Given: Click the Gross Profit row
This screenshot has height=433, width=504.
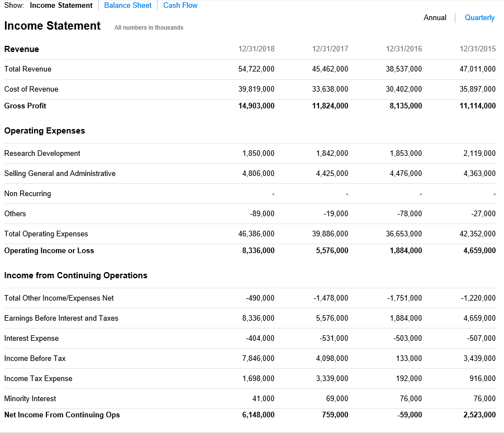Looking at the screenshot, I should pos(26,106).
